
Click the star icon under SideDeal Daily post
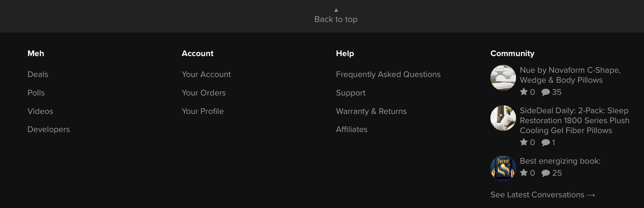click(524, 142)
